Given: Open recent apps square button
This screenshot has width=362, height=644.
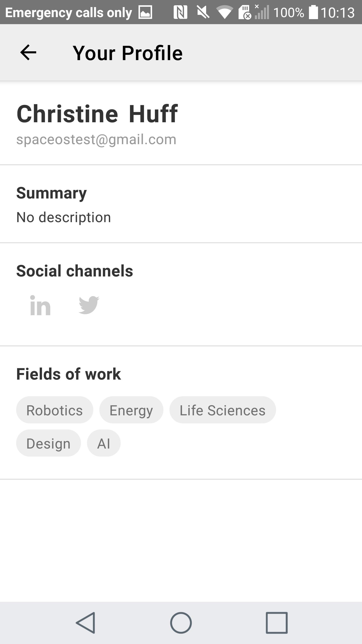Looking at the screenshot, I should click(277, 623).
